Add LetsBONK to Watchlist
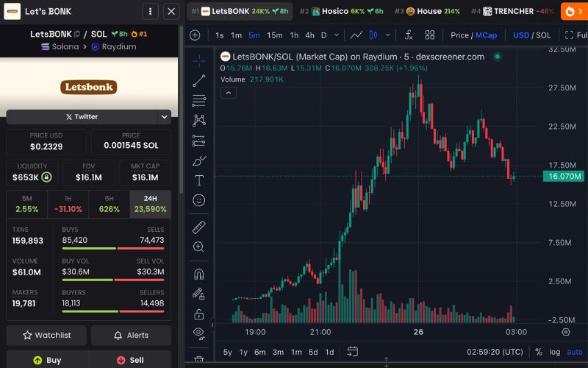Viewport: 588px width, 368px height. point(46,336)
